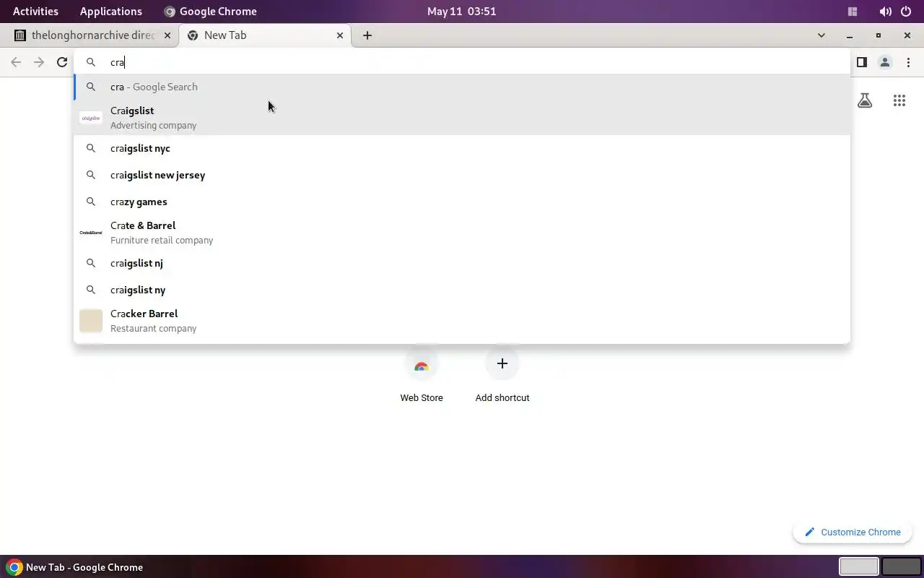Choose the 'craigslist ny' suggestion
The image size is (924, 578).
(462, 290)
